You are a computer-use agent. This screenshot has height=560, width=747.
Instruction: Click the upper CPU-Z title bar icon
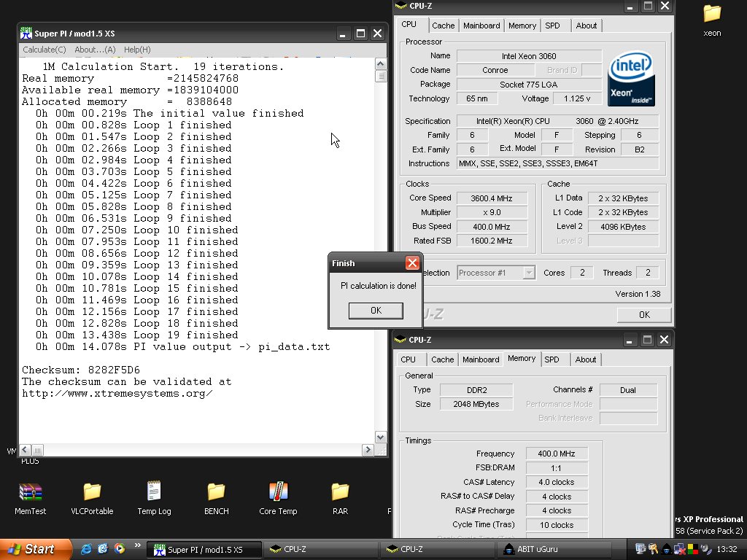pos(401,6)
